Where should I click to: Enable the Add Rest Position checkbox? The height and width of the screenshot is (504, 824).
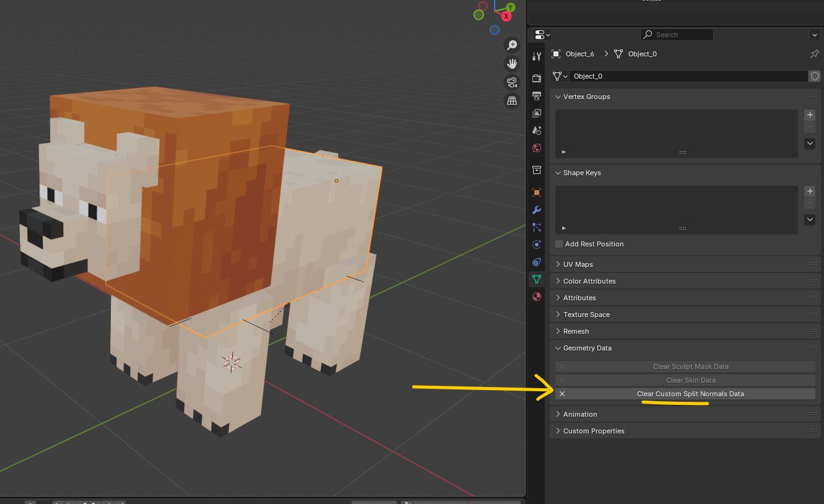pyautogui.click(x=559, y=244)
